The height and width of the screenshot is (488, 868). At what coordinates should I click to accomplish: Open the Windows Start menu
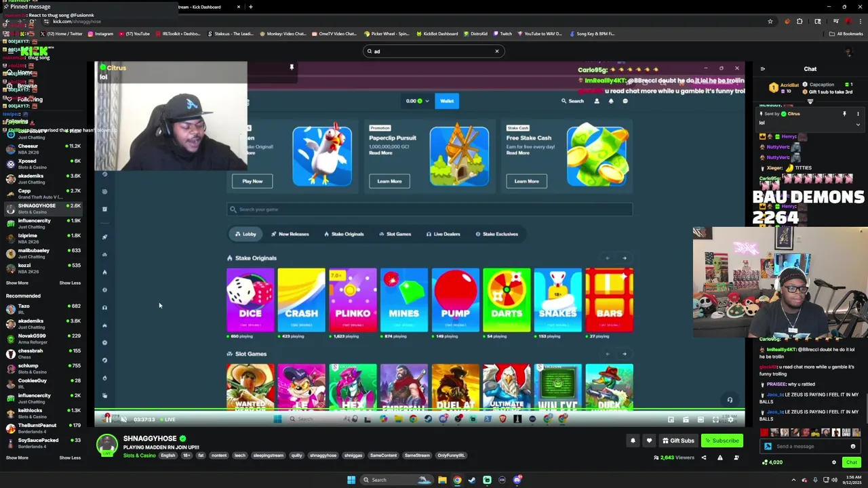tap(351, 480)
